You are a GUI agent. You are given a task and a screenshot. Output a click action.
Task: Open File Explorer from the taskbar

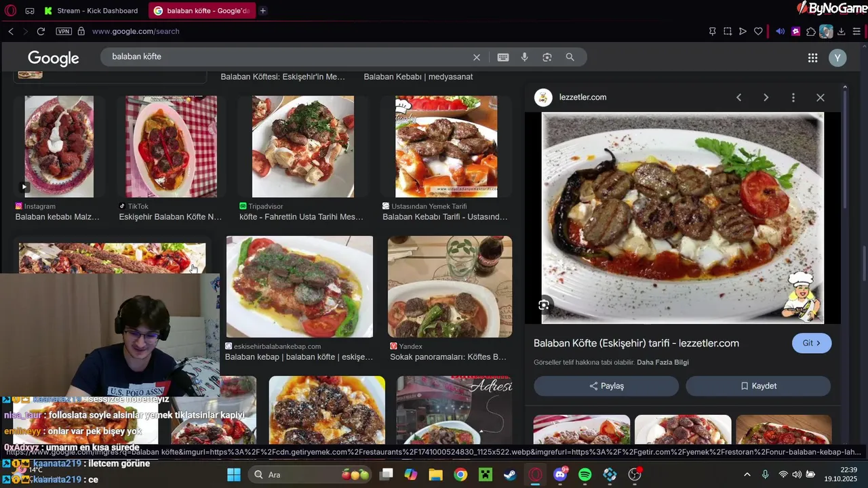[x=435, y=474]
